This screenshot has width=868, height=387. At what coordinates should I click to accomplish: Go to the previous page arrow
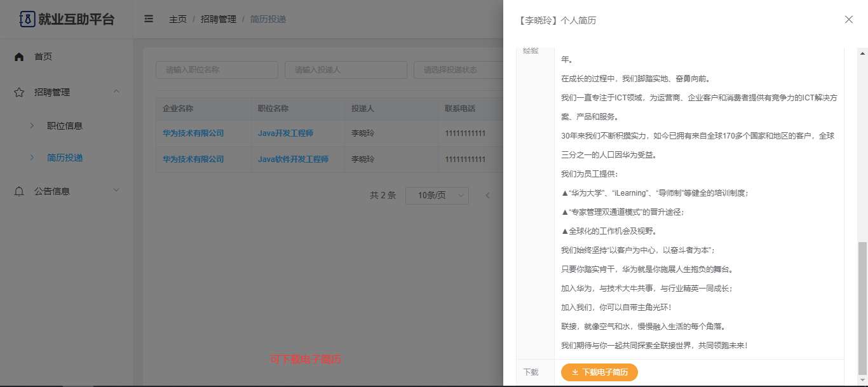pos(487,195)
